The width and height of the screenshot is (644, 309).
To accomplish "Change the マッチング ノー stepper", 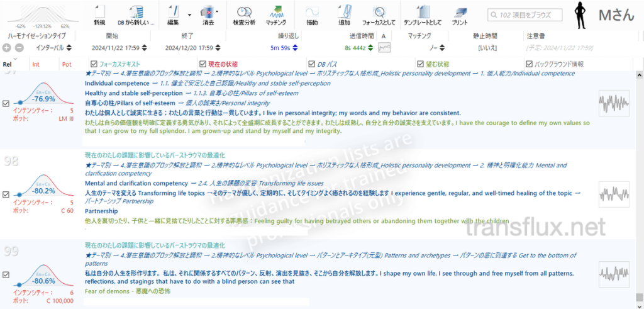I will 442,48.
